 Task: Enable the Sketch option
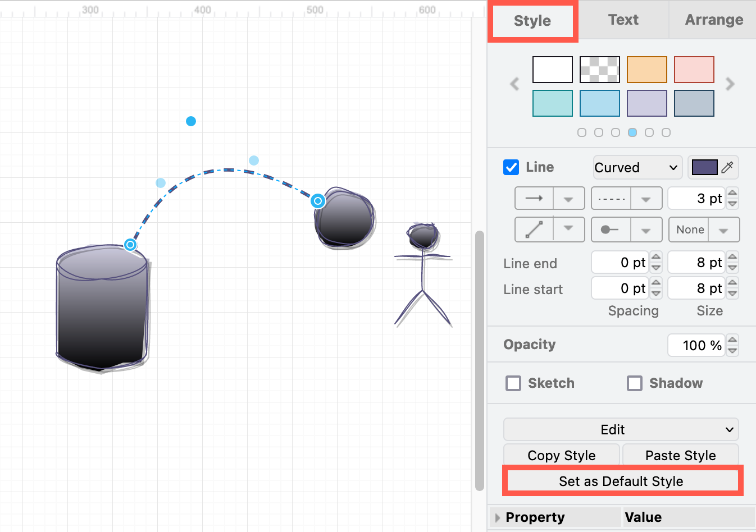coord(513,383)
